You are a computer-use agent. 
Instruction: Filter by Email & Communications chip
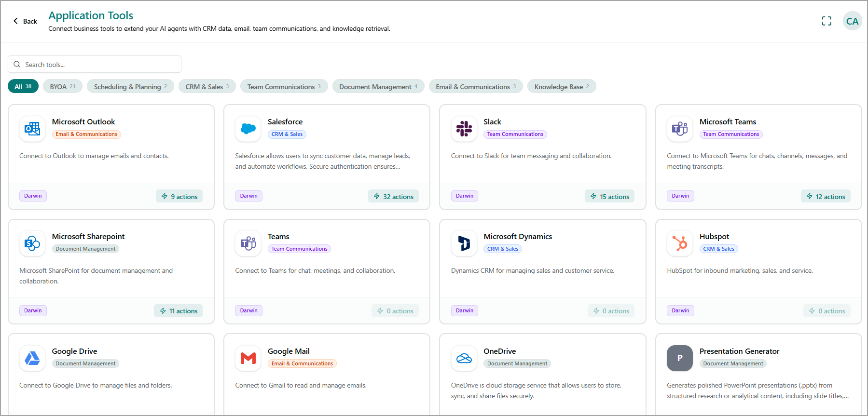[x=476, y=86]
